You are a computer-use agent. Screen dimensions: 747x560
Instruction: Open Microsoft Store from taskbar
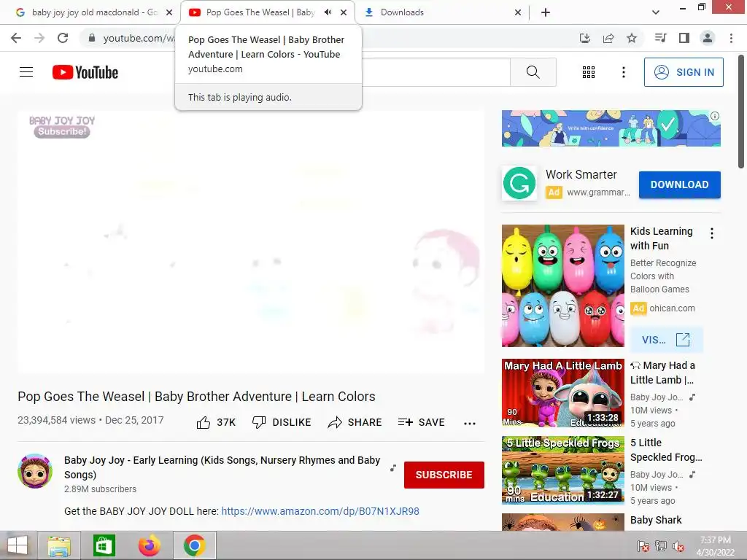click(x=104, y=545)
